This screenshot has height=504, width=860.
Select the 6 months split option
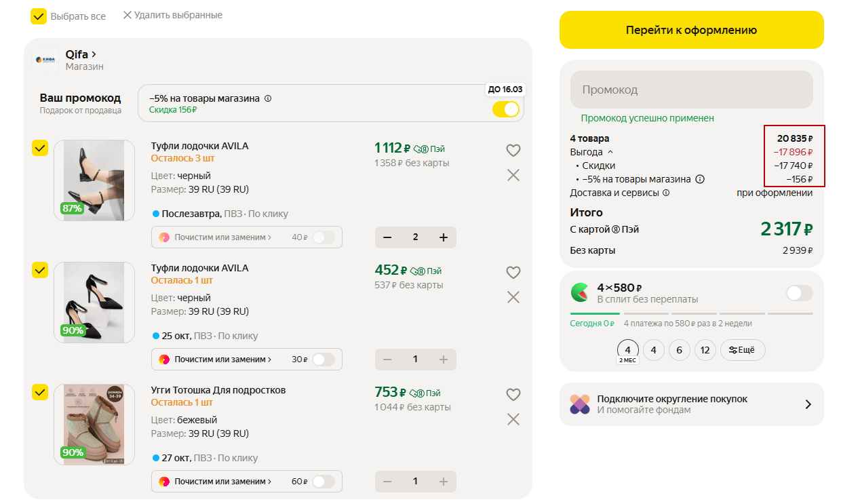pyautogui.click(x=680, y=350)
